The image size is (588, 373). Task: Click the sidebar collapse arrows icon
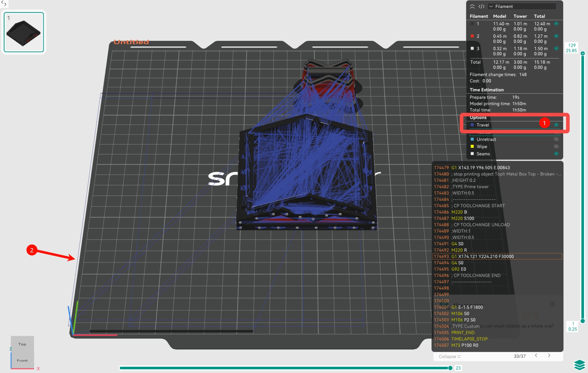[4, 4]
